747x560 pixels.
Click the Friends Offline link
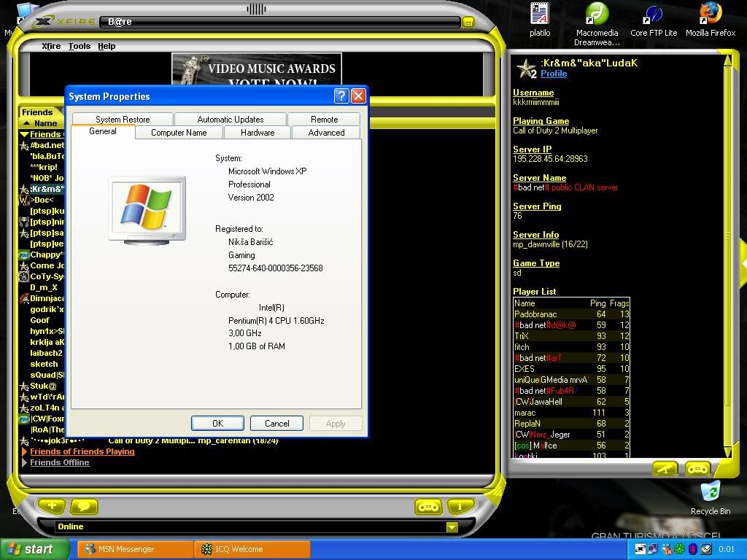[60, 462]
